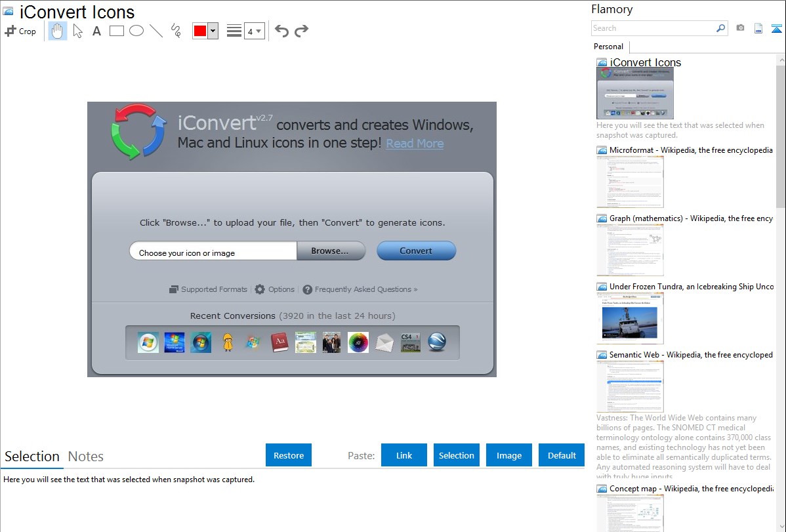The width and height of the screenshot is (786, 532).
Task: Click the group photo recent conversion thumbnail
Action: point(332,342)
